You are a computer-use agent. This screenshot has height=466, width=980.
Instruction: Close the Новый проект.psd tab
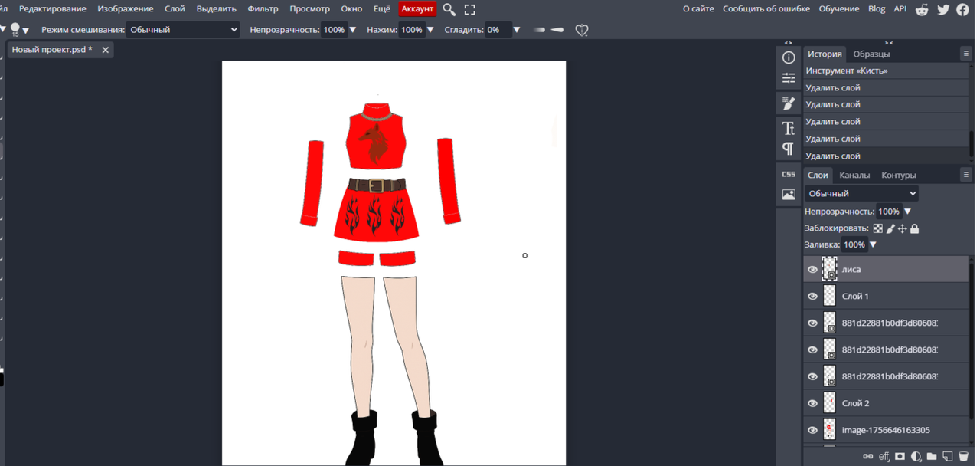tap(106, 50)
